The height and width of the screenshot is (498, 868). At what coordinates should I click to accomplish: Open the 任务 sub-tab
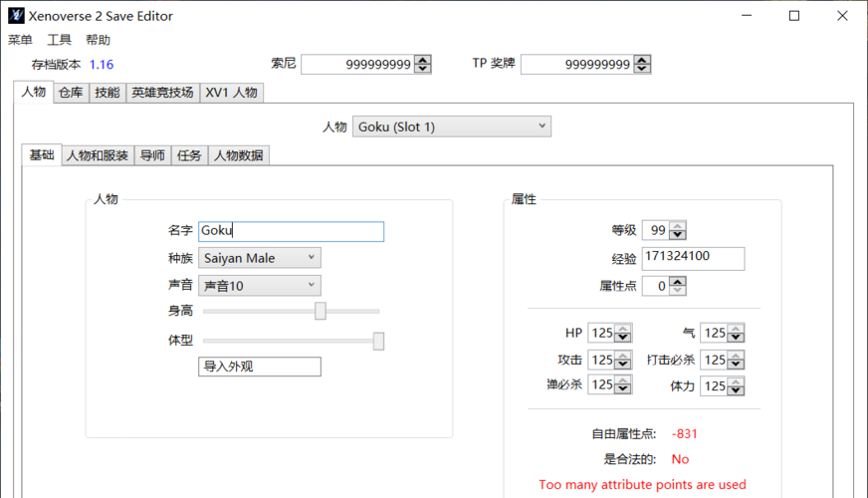(189, 155)
